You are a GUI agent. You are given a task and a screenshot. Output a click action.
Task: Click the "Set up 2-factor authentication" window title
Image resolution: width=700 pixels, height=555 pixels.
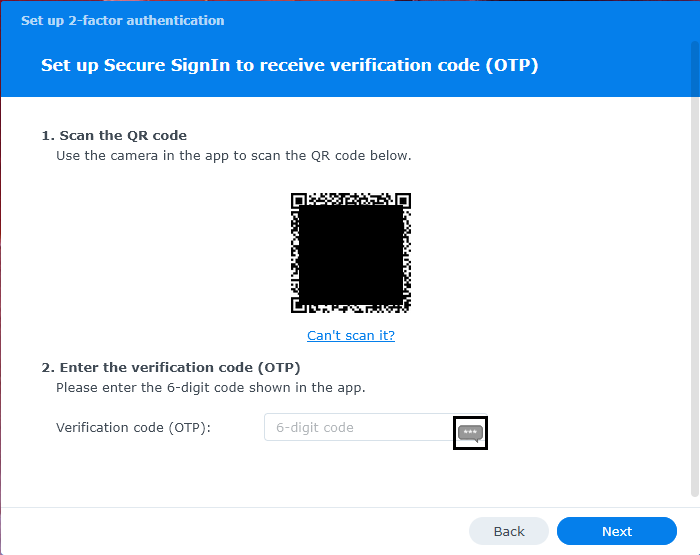(x=123, y=20)
